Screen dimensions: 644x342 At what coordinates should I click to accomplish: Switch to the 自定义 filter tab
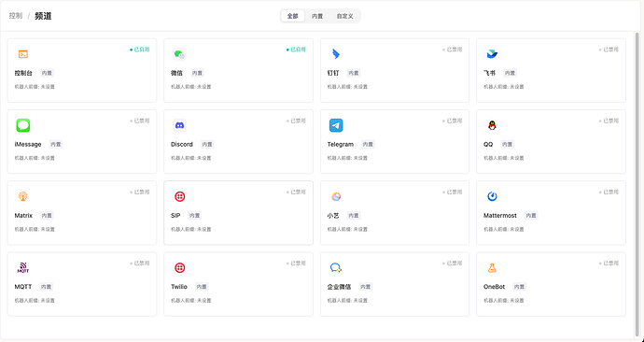click(x=344, y=16)
